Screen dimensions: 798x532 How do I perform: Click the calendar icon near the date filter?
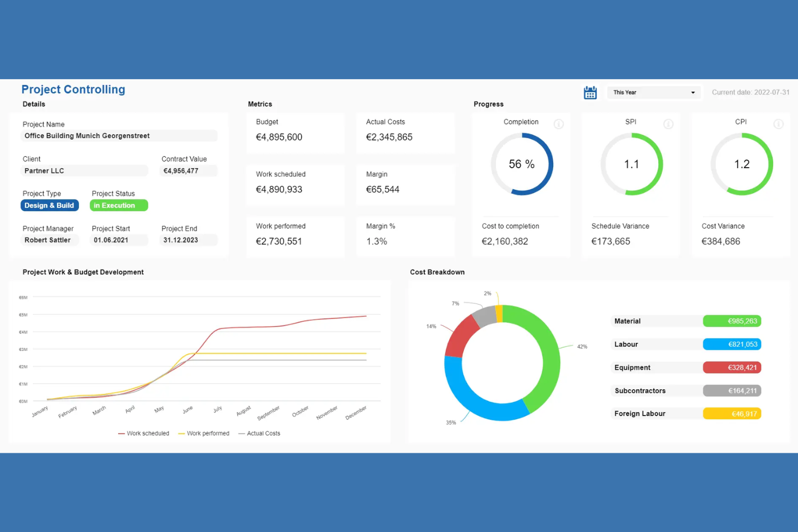pyautogui.click(x=590, y=92)
